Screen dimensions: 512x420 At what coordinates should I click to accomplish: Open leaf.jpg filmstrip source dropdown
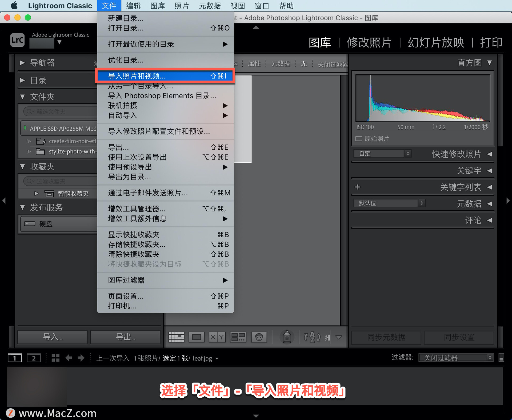click(x=217, y=359)
